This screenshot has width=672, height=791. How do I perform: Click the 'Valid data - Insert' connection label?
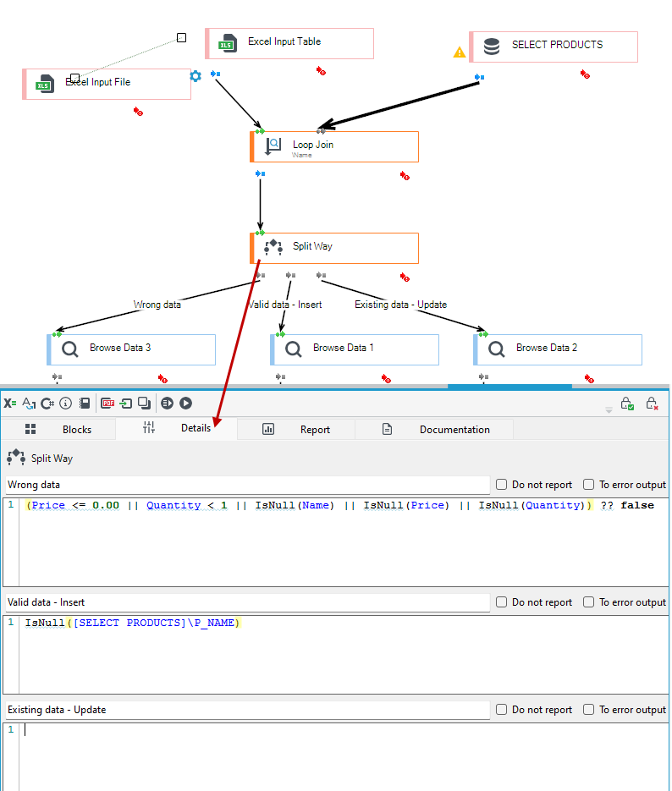click(285, 305)
